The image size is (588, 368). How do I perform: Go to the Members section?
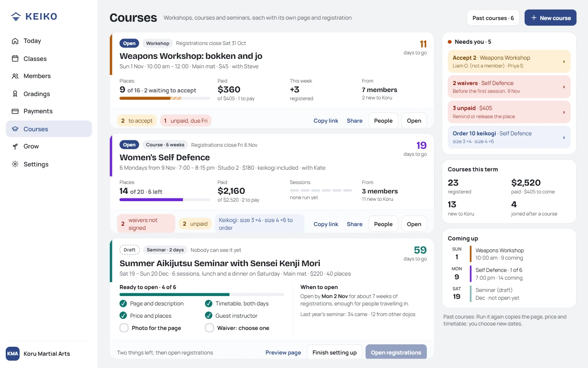[49, 76]
